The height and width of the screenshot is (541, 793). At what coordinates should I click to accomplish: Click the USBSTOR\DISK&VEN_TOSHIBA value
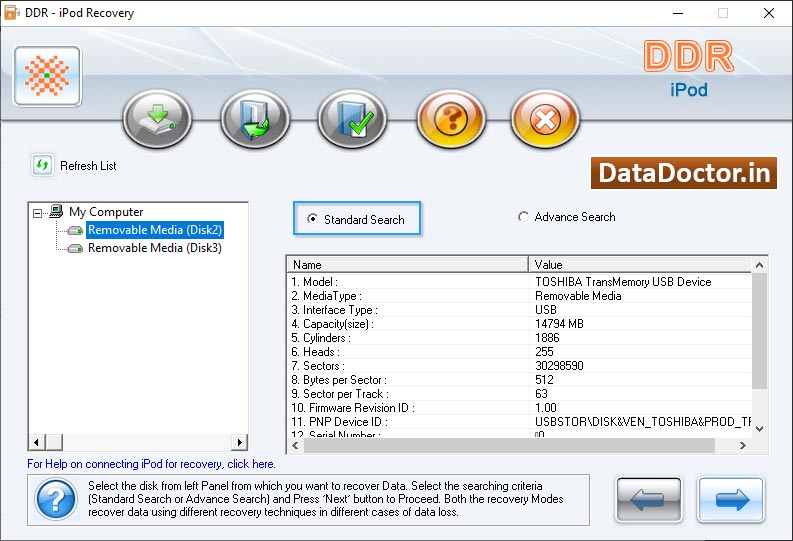click(643, 422)
